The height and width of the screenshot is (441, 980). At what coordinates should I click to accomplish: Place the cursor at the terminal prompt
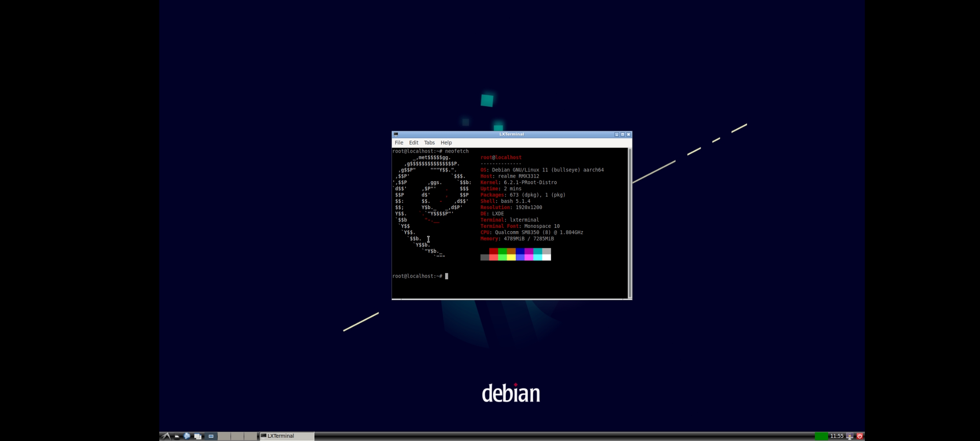[x=446, y=276]
